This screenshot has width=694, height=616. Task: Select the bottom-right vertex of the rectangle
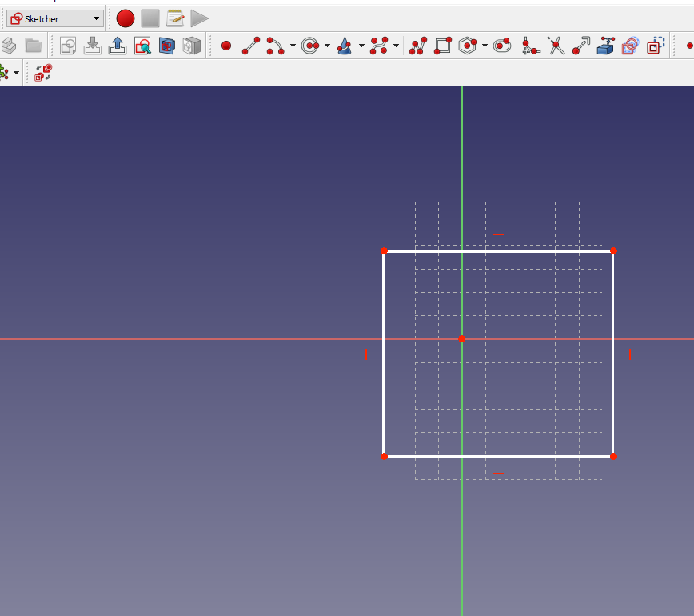(x=613, y=456)
